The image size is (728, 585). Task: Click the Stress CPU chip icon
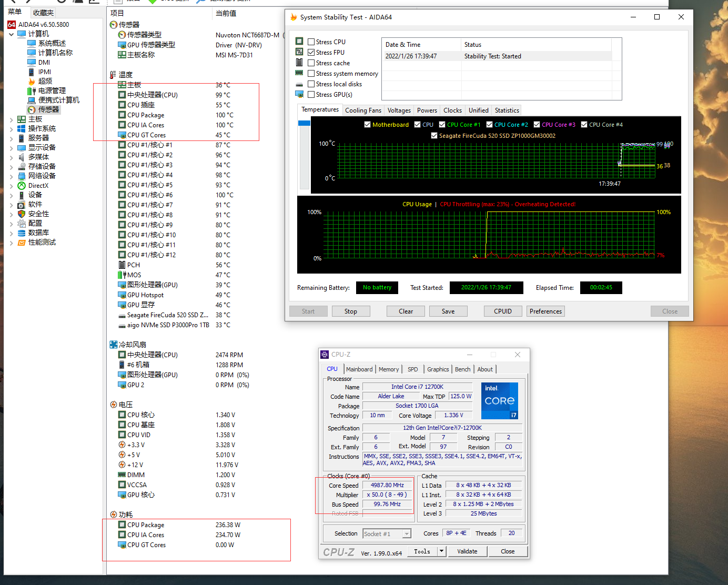(x=299, y=41)
